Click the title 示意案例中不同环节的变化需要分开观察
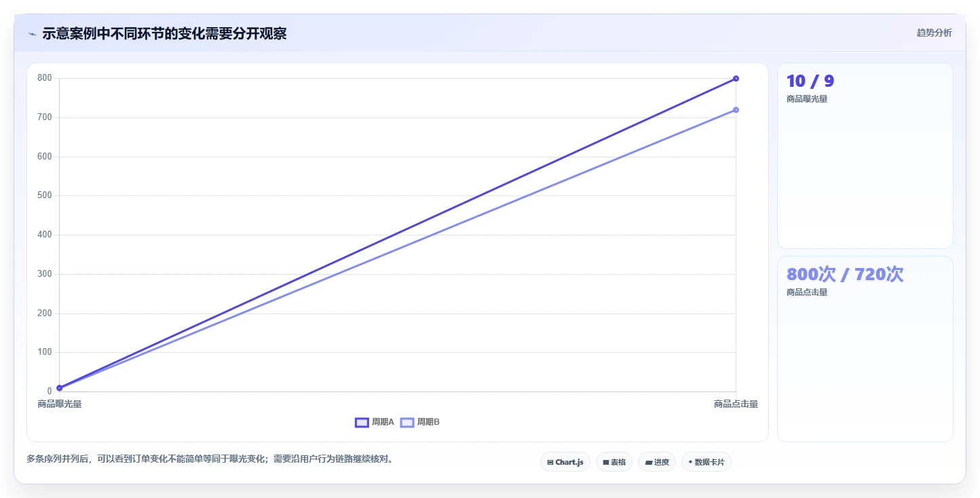980x498 pixels. click(x=164, y=34)
